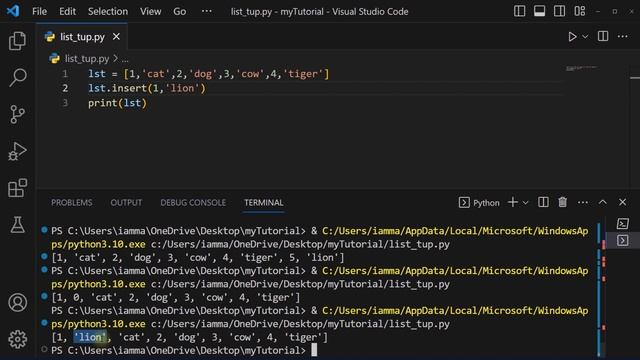Open the View menu
This screenshot has width=640, height=360.
click(151, 11)
